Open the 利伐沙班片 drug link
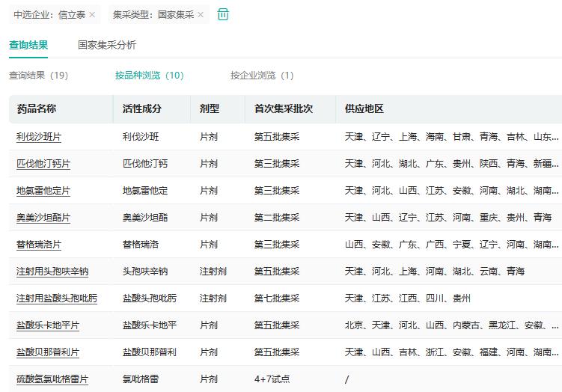Screen dimensions: 562x392 pyautogui.click(x=39, y=137)
